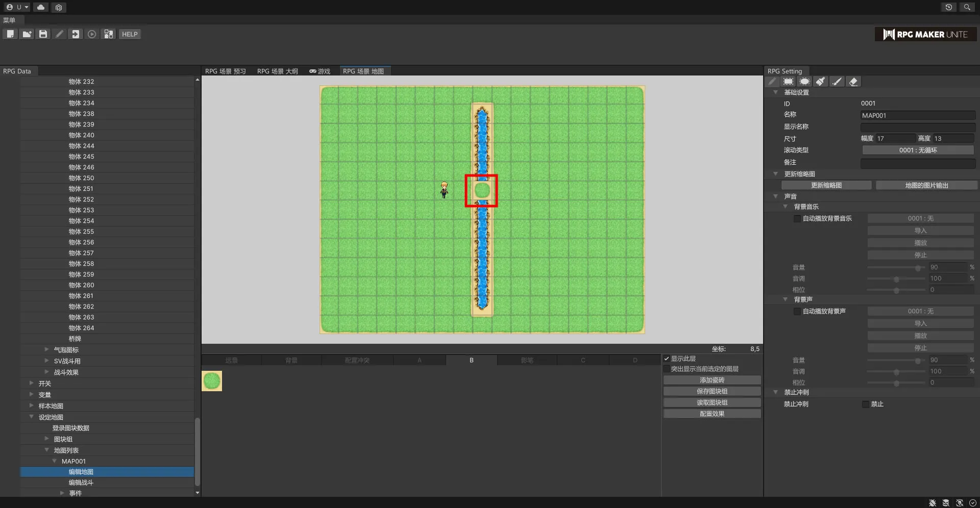Select the ellipse selection tool
Image resolution: width=980 pixels, height=508 pixels.
pos(805,82)
